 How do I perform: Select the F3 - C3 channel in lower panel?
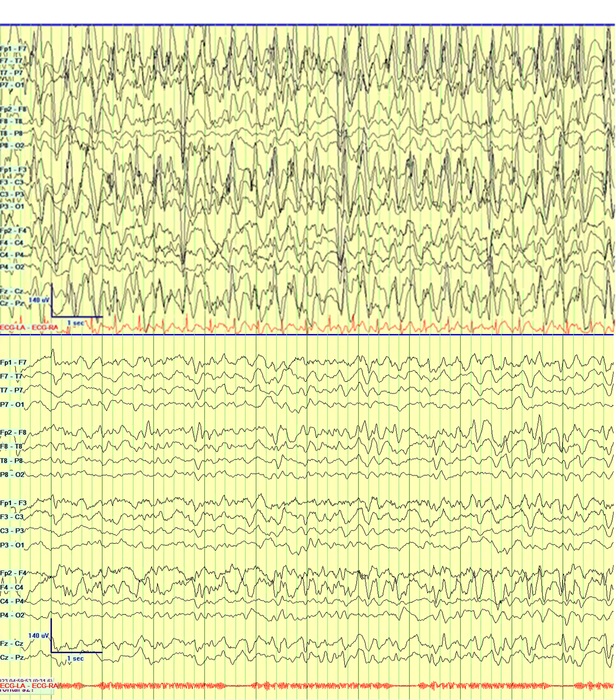pos(12,517)
